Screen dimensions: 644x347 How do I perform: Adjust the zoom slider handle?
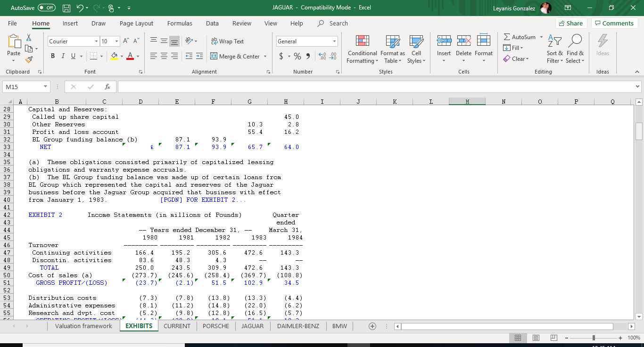click(x=594, y=338)
